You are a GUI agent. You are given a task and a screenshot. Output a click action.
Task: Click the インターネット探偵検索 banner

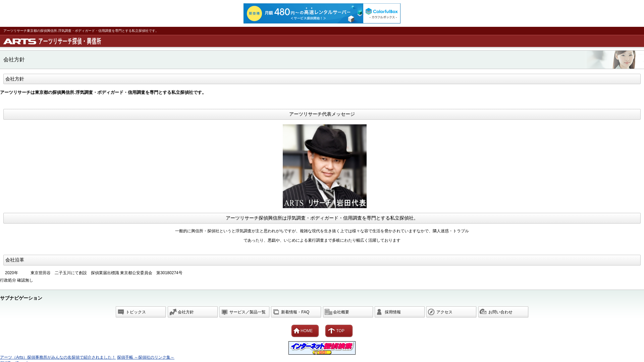point(322,348)
